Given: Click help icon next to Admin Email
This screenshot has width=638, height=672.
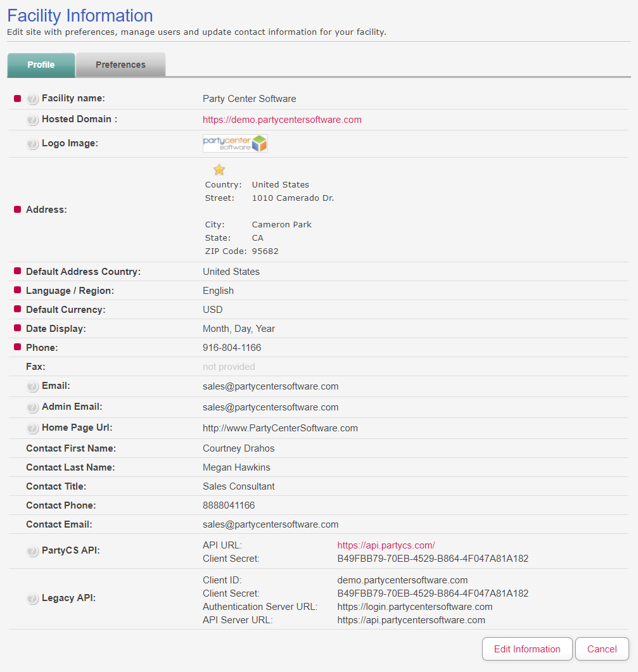Looking at the screenshot, I should pyautogui.click(x=32, y=408).
